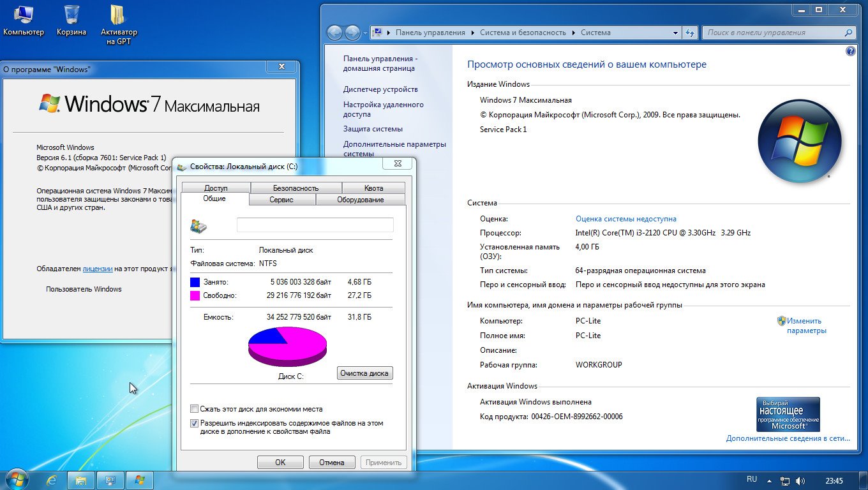This screenshot has width=868, height=490.
Task: Expand the address bar history dropdown
Action: [676, 33]
